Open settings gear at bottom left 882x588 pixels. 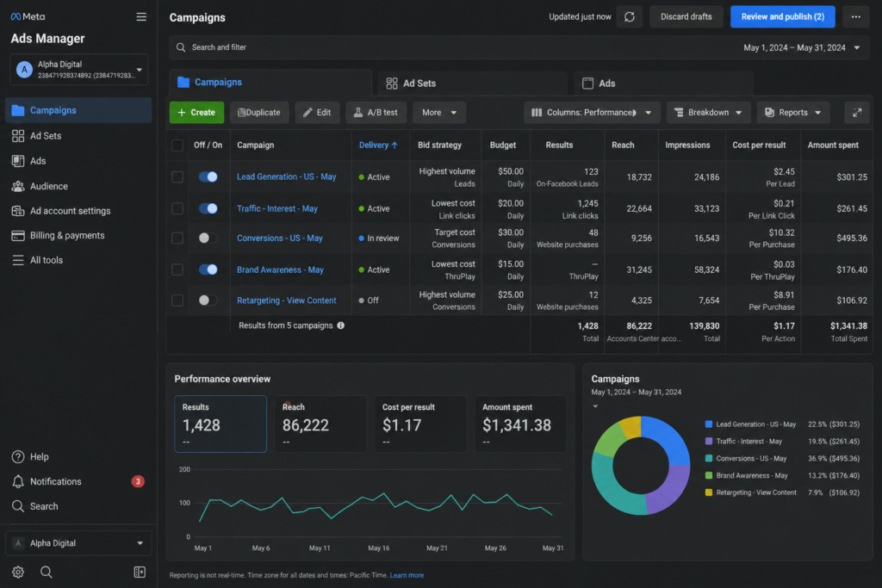18,572
